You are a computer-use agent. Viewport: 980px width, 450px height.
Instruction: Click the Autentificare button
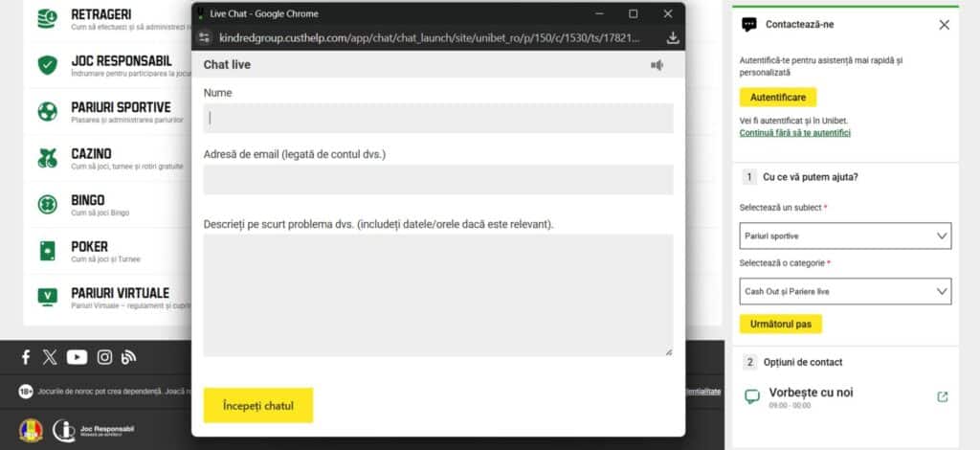[x=778, y=98]
